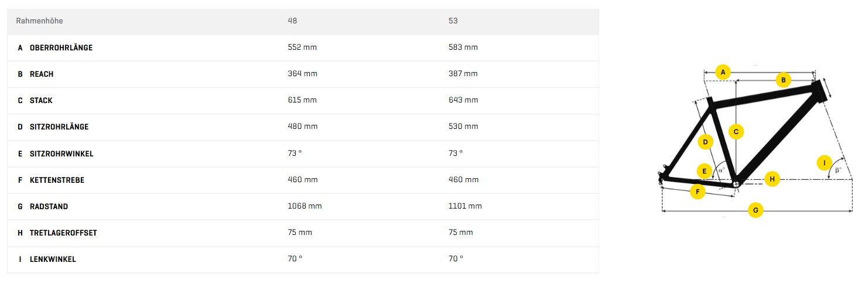Select the Sitzrohrlänge row label
Viewport: 868px width, 283px height.
(x=59, y=127)
